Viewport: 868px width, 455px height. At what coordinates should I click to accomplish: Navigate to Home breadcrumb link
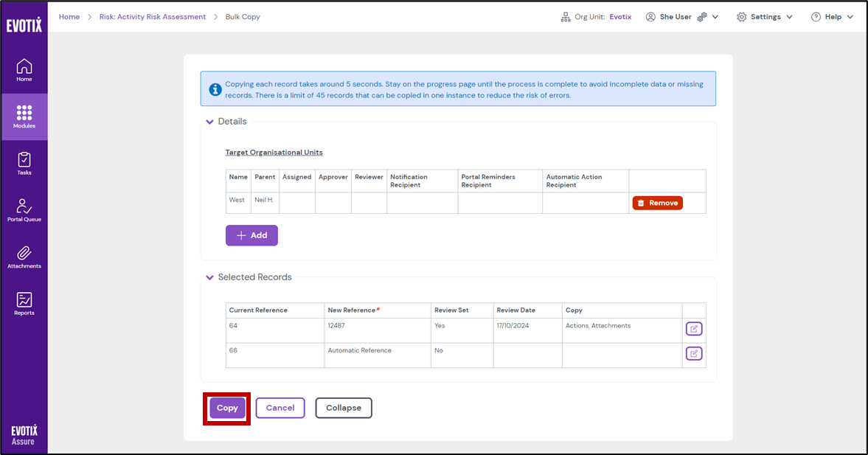(69, 17)
